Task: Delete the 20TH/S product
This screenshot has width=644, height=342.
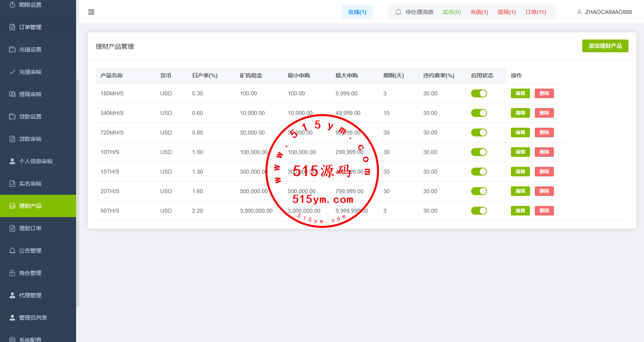Action: pos(544,191)
